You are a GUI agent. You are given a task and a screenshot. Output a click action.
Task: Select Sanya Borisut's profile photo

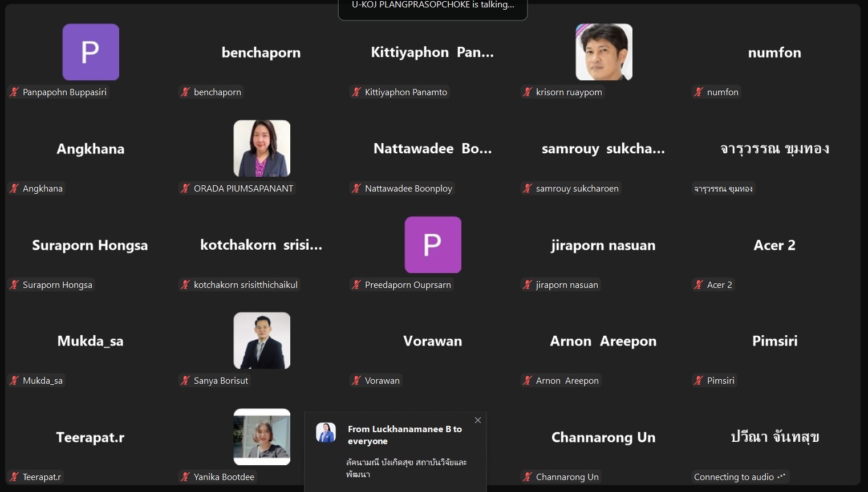(x=262, y=340)
